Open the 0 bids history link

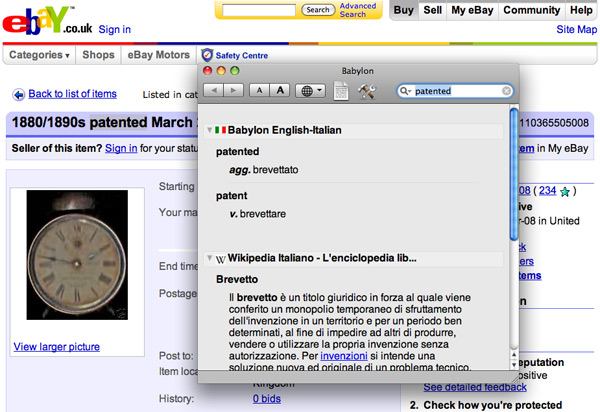point(267,399)
